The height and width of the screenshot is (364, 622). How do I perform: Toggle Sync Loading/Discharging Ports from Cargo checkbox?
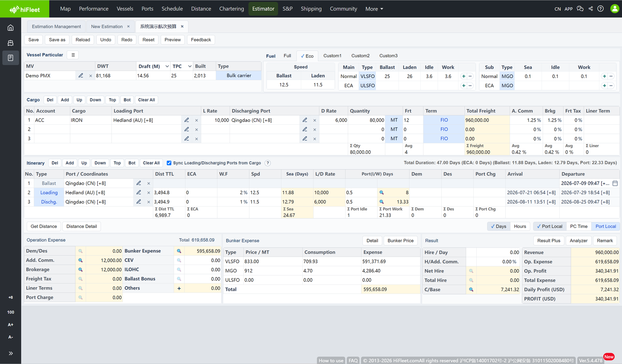pyautogui.click(x=169, y=163)
